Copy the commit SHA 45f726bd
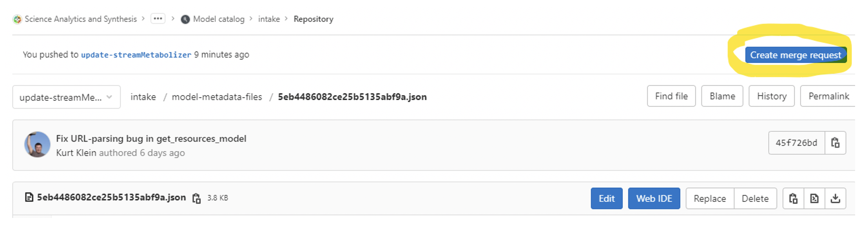Viewport: 868px width, 227px height. (x=835, y=143)
